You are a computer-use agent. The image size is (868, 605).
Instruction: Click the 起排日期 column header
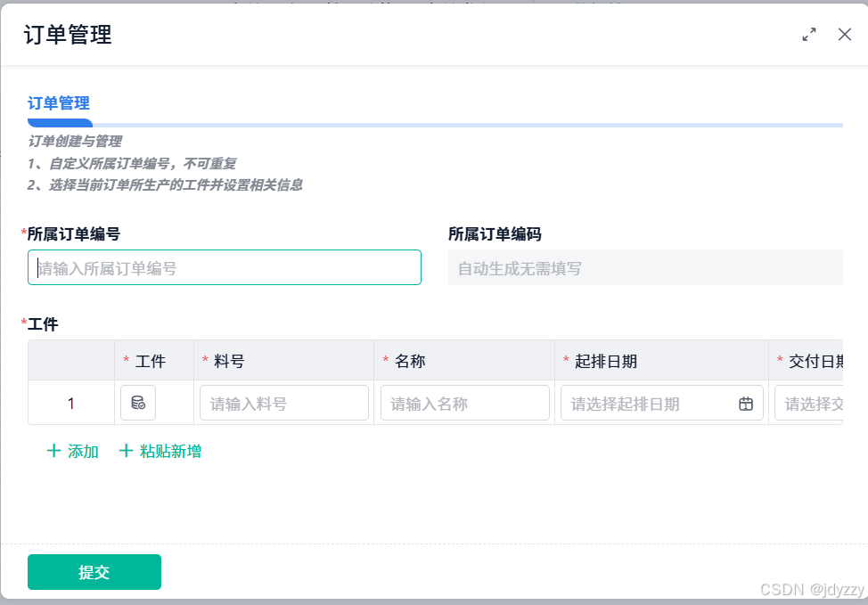(661, 361)
